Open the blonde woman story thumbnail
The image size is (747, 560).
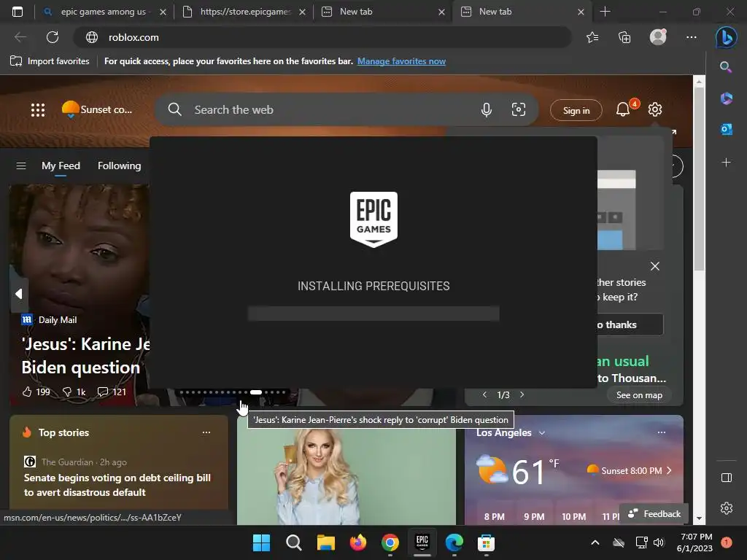click(347, 470)
